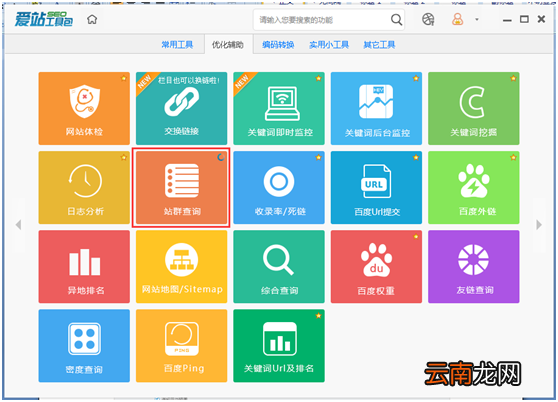Click the 爱站SEO工具包 logo
The height and width of the screenshot is (402, 558).
[43, 19]
